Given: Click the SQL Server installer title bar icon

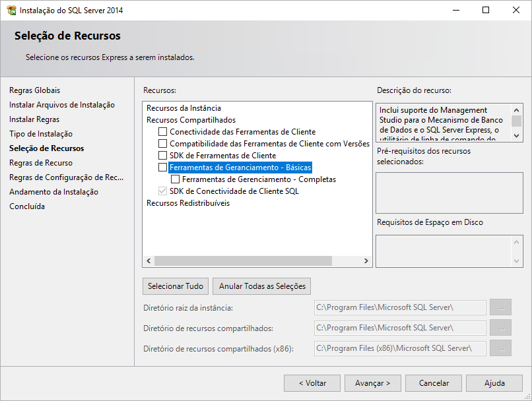Looking at the screenshot, I should 11,11.
